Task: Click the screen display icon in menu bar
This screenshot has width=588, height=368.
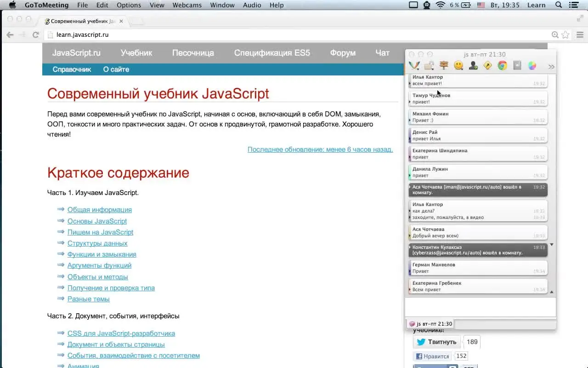Action: 413,5
